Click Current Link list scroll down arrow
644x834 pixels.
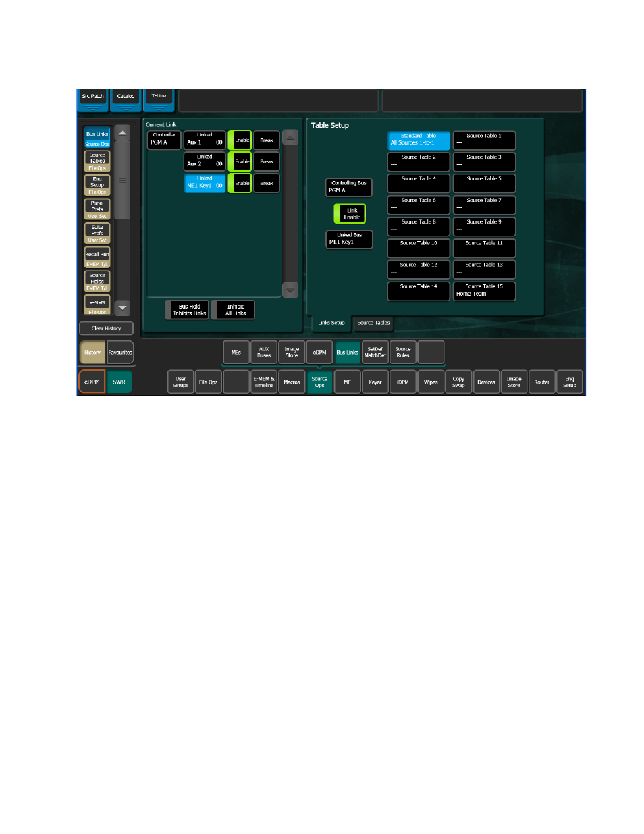290,290
